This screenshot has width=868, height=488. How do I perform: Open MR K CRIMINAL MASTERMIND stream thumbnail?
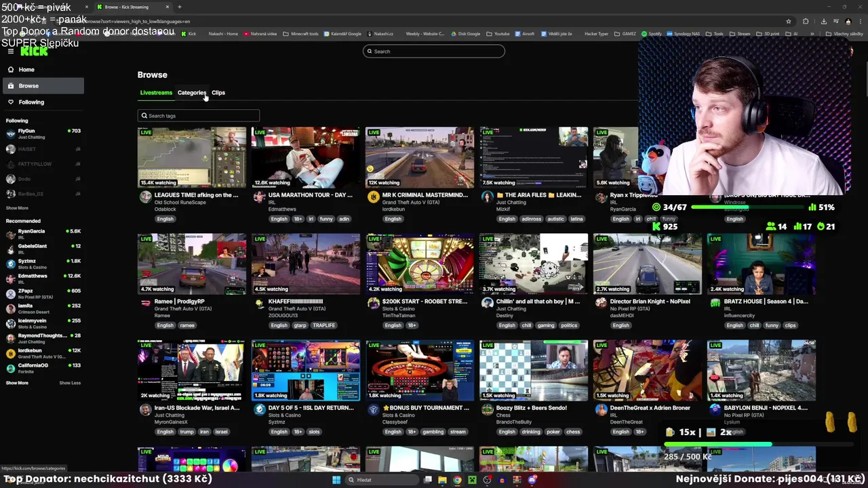point(420,157)
